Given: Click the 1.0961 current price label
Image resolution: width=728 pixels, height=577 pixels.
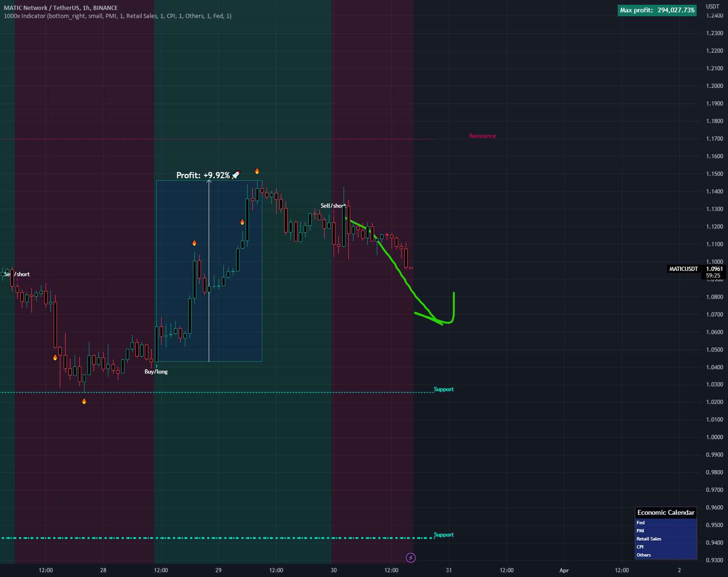Looking at the screenshot, I should point(714,269).
